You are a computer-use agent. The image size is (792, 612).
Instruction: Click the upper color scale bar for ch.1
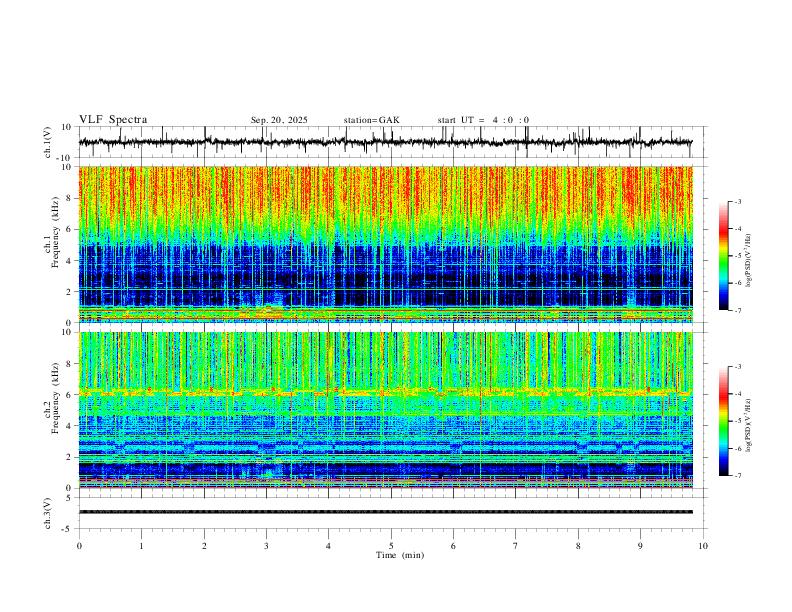coord(724,256)
